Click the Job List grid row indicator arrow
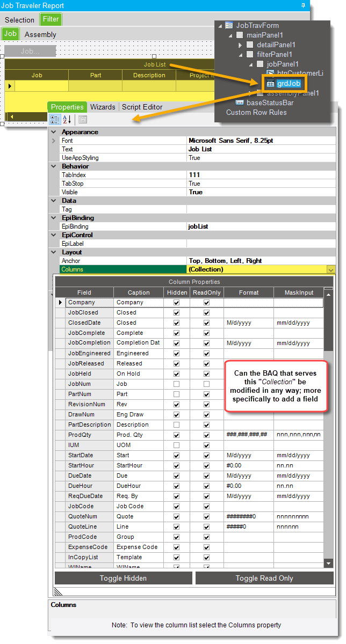This screenshot has height=644, width=346. (10, 86)
